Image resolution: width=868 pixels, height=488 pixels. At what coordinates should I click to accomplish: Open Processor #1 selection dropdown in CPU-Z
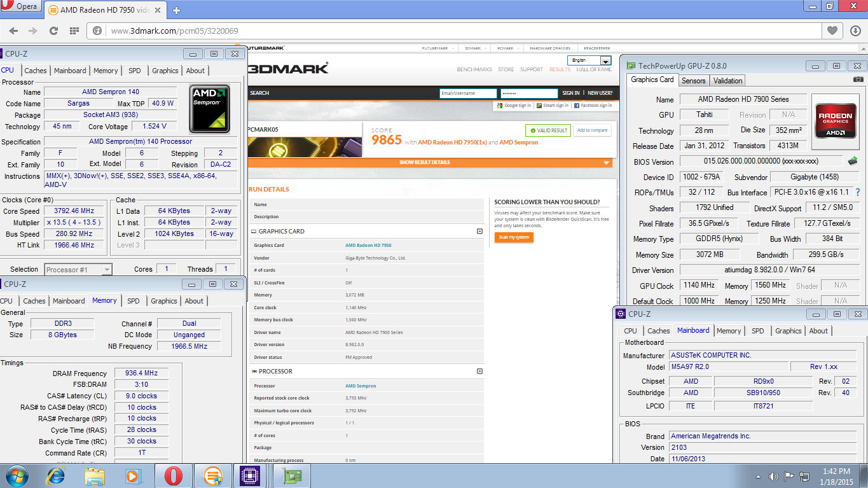[x=78, y=270]
